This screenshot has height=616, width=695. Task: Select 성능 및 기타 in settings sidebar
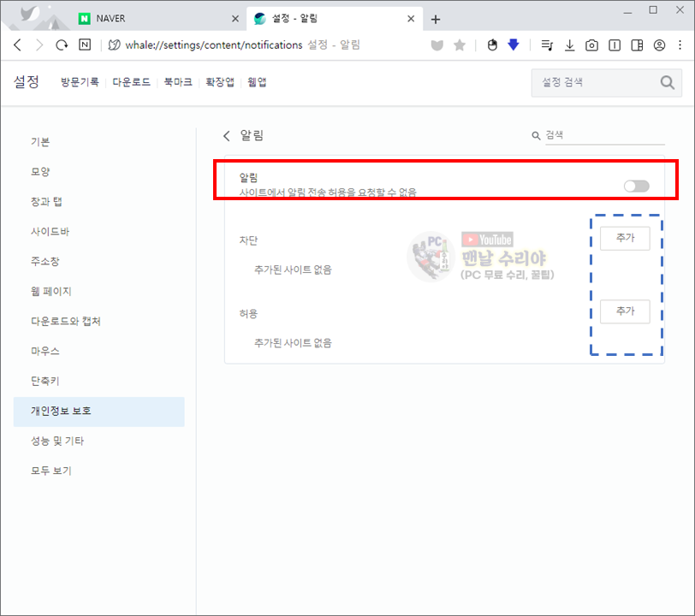coord(98,441)
